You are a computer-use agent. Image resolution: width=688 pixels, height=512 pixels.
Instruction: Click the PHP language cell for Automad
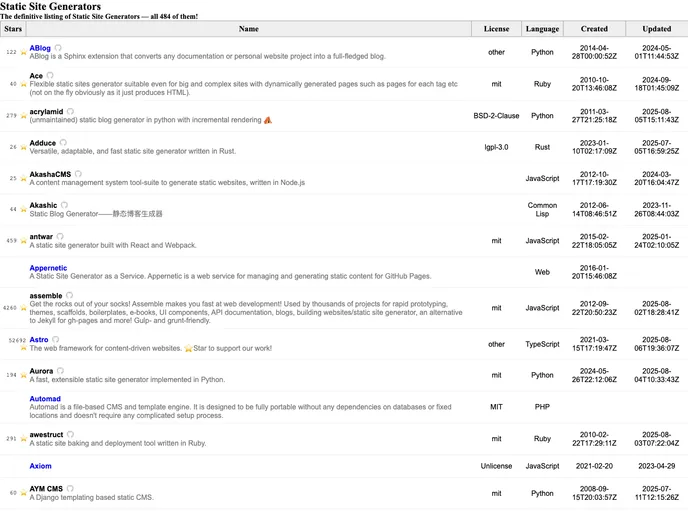[542, 407]
